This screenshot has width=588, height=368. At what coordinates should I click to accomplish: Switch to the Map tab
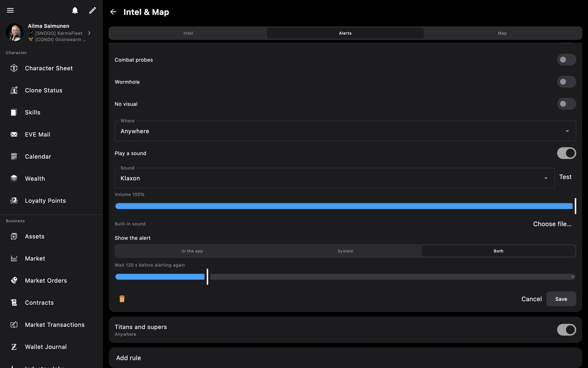[x=502, y=33]
